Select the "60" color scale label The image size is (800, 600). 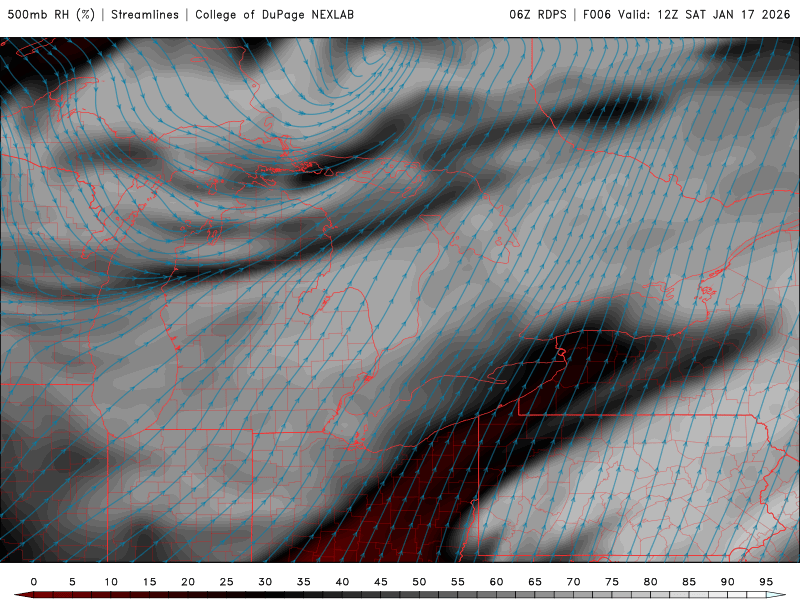496,582
